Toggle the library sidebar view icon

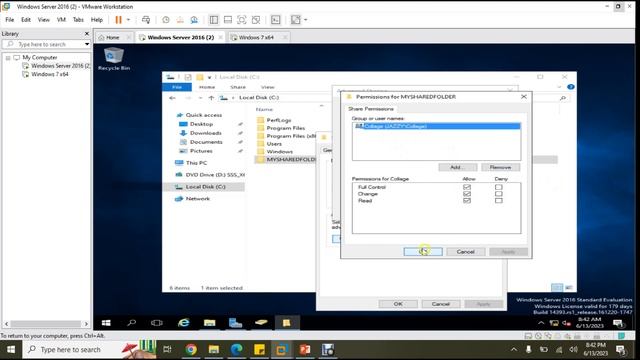coord(213,20)
